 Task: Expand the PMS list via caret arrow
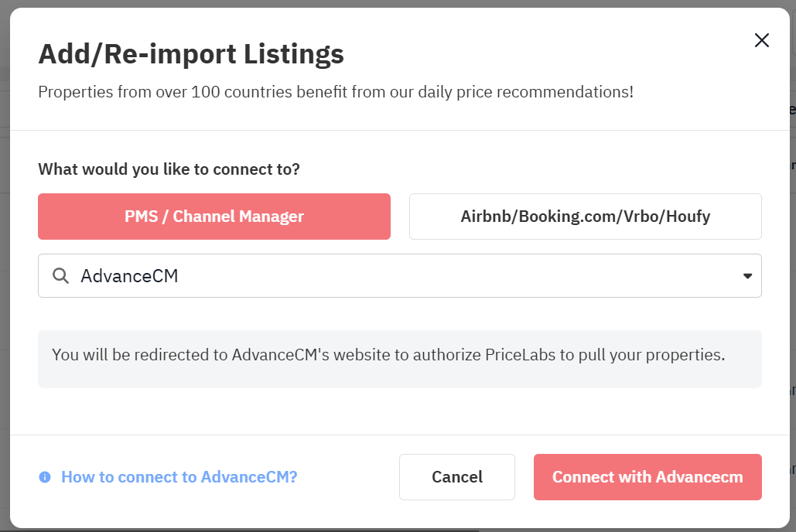[747, 276]
